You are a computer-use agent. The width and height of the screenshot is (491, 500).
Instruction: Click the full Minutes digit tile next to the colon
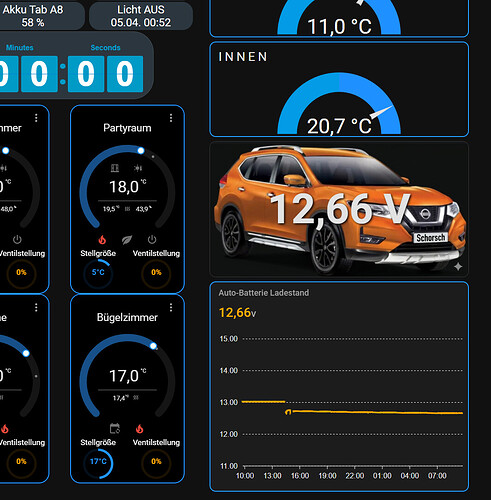(x=39, y=74)
